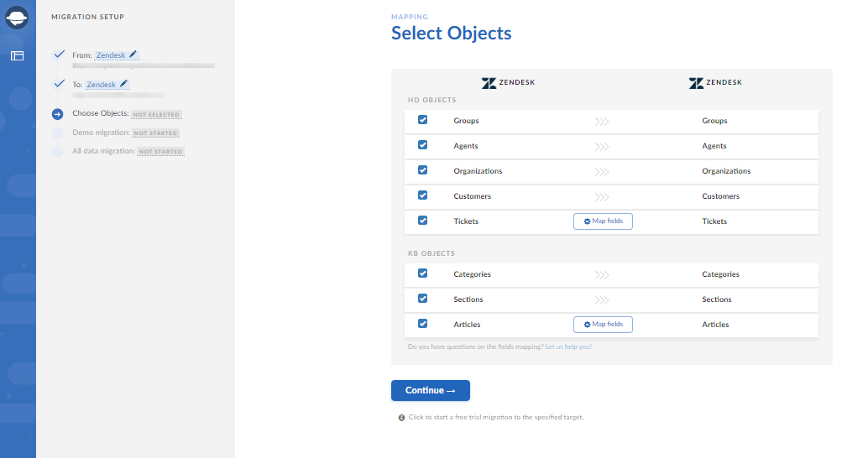The width and height of the screenshot is (868, 458).
Task: Toggle the Customers checkbox
Action: pos(423,195)
